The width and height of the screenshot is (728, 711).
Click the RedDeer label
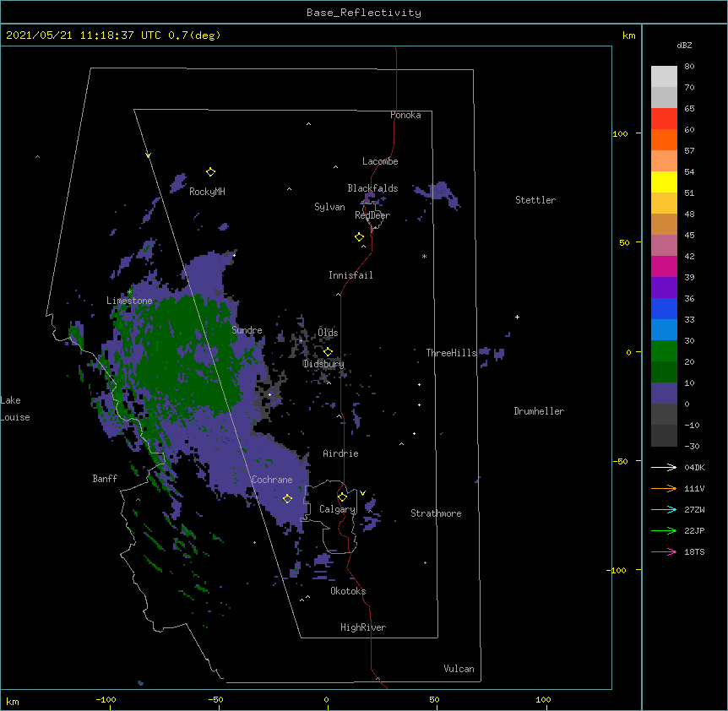(372, 215)
